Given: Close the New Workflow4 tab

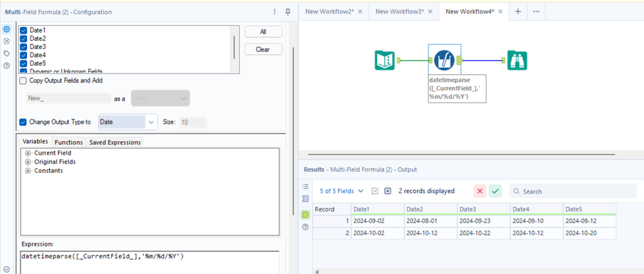Looking at the screenshot, I should (x=500, y=12).
